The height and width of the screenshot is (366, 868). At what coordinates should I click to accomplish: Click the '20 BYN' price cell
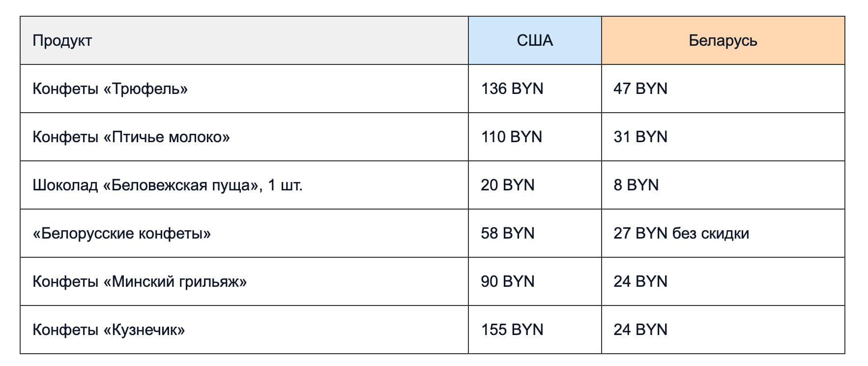coord(508,185)
